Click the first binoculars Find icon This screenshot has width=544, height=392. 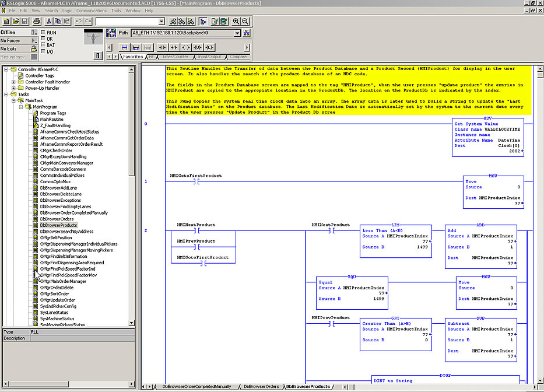(x=173, y=22)
